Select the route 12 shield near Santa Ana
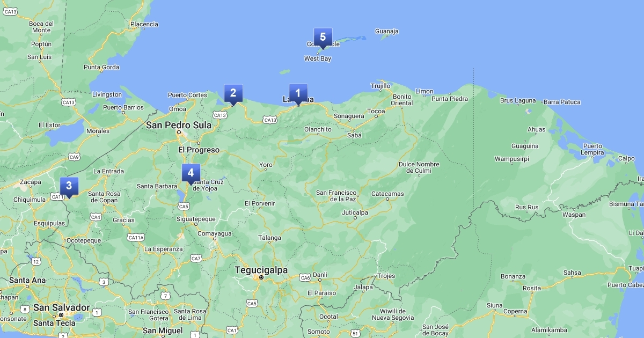 [x=36, y=261]
